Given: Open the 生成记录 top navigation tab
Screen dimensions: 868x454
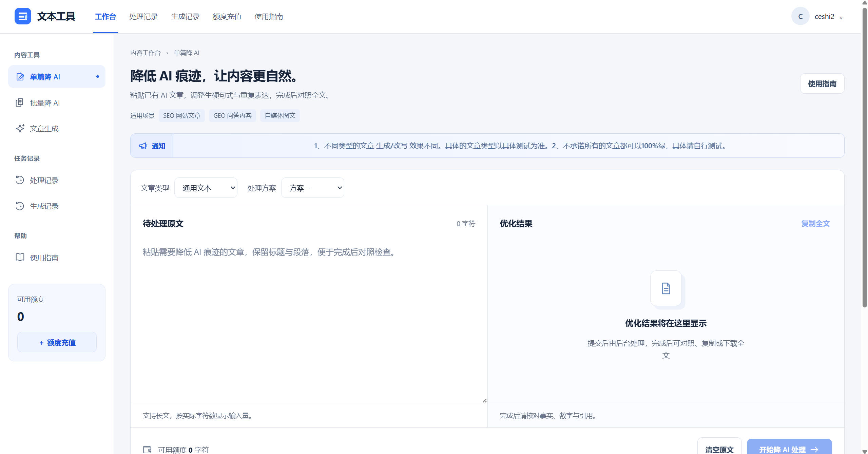Looking at the screenshot, I should click(185, 17).
